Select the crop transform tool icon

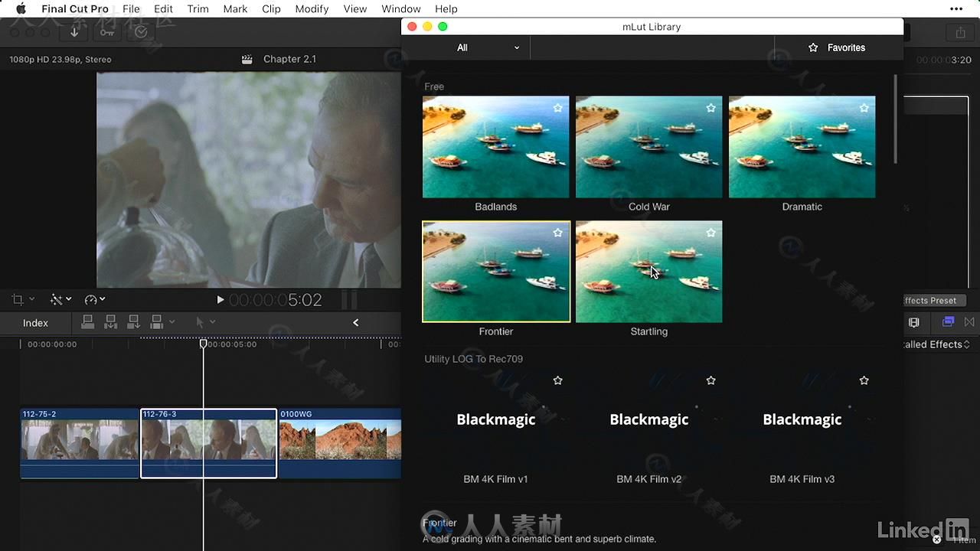click(x=18, y=299)
